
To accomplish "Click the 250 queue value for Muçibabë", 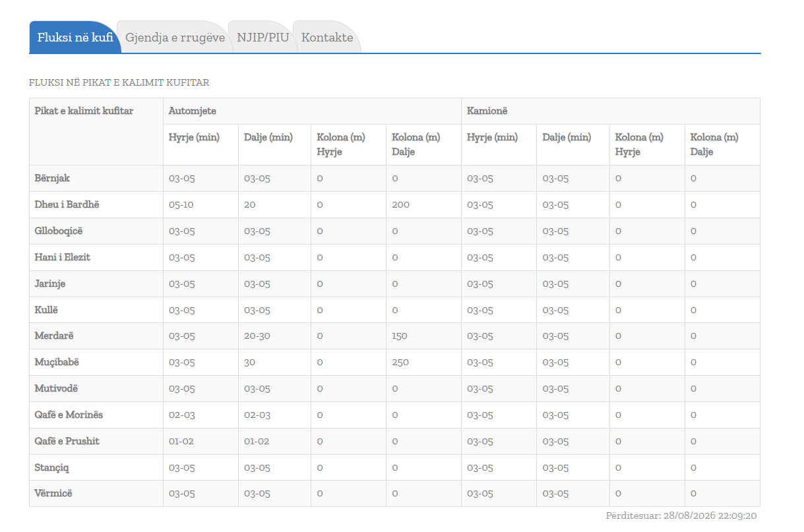I will coord(400,363).
